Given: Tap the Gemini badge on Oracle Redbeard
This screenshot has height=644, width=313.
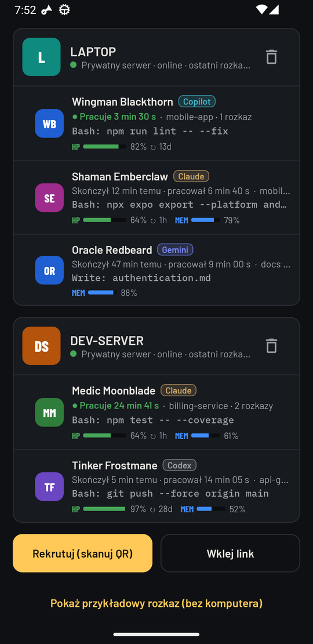Looking at the screenshot, I should point(175,249).
